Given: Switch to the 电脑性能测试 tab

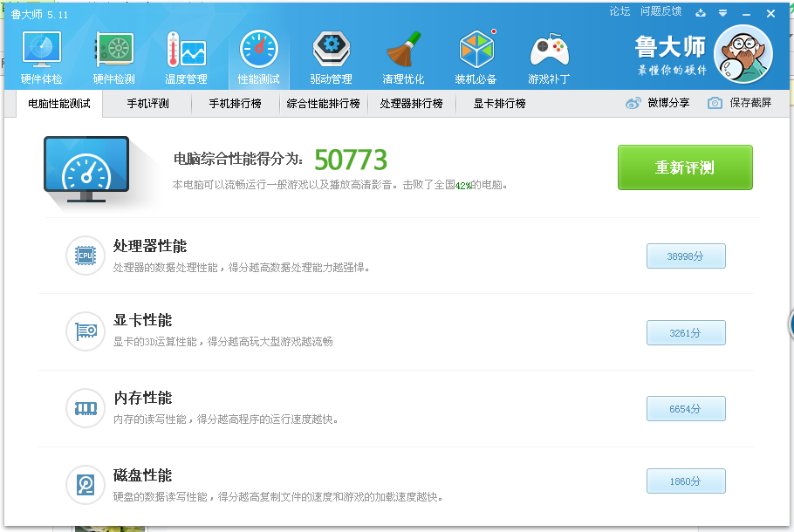Looking at the screenshot, I should coord(59,104).
